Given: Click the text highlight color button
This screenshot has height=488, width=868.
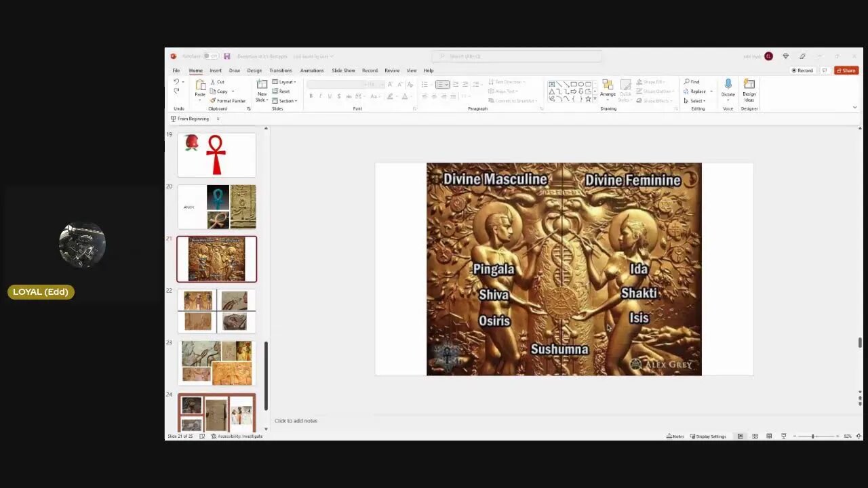Looking at the screenshot, I should (x=391, y=96).
